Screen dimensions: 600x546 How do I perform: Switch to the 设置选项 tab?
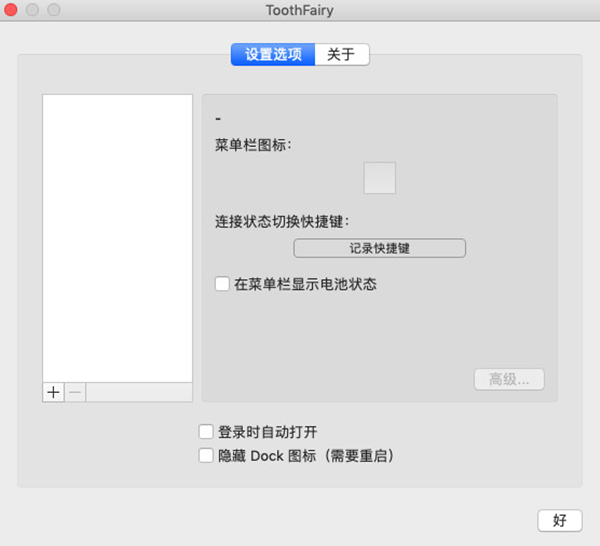(273, 54)
